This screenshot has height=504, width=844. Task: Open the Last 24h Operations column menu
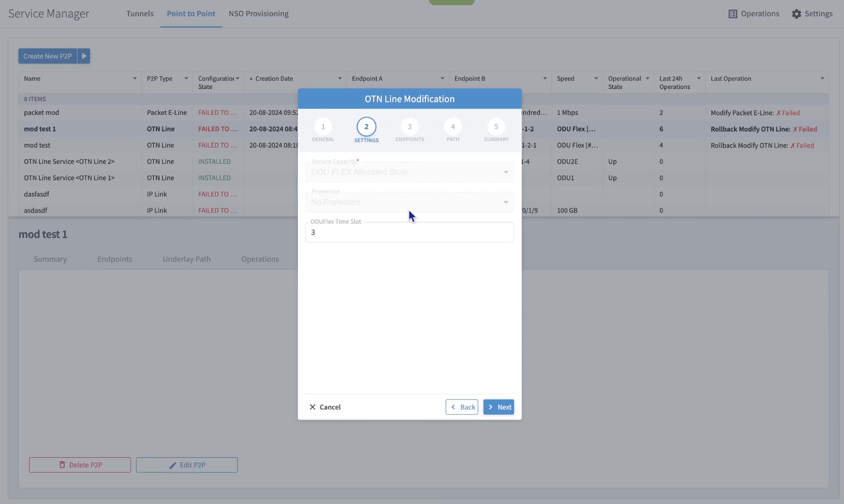pyautogui.click(x=699, y=78)
